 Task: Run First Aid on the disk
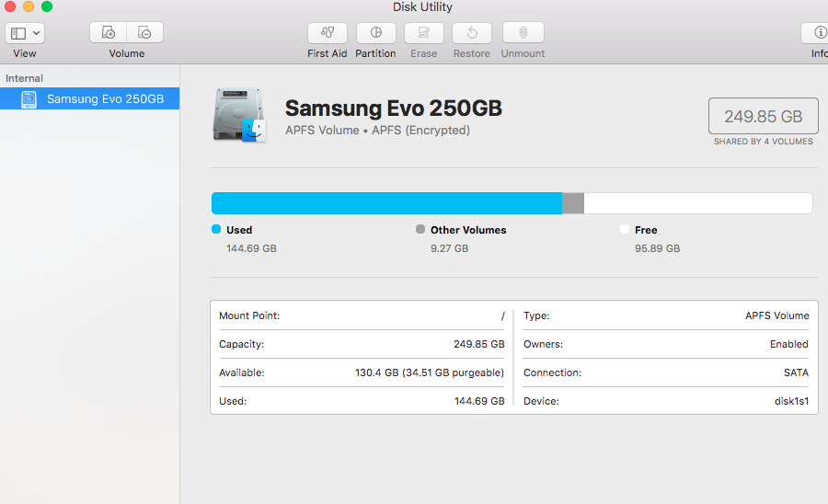(x=328, y=33)
